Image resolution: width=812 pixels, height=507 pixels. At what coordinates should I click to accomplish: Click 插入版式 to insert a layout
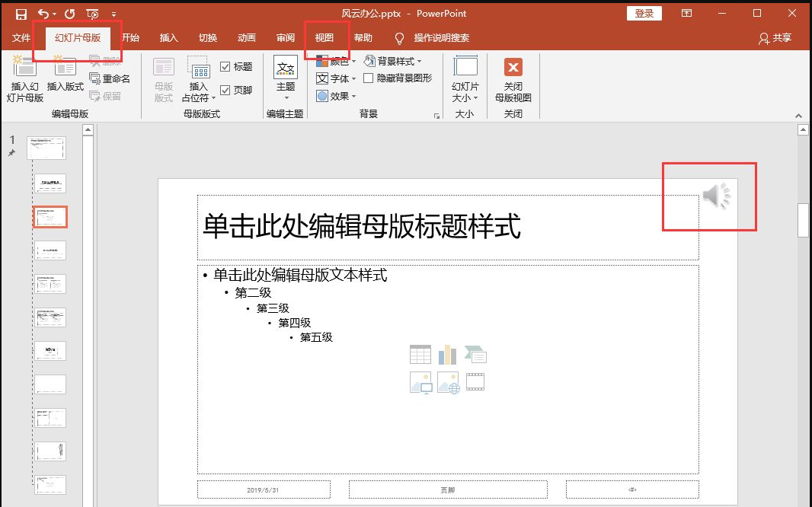pos(66,74)
